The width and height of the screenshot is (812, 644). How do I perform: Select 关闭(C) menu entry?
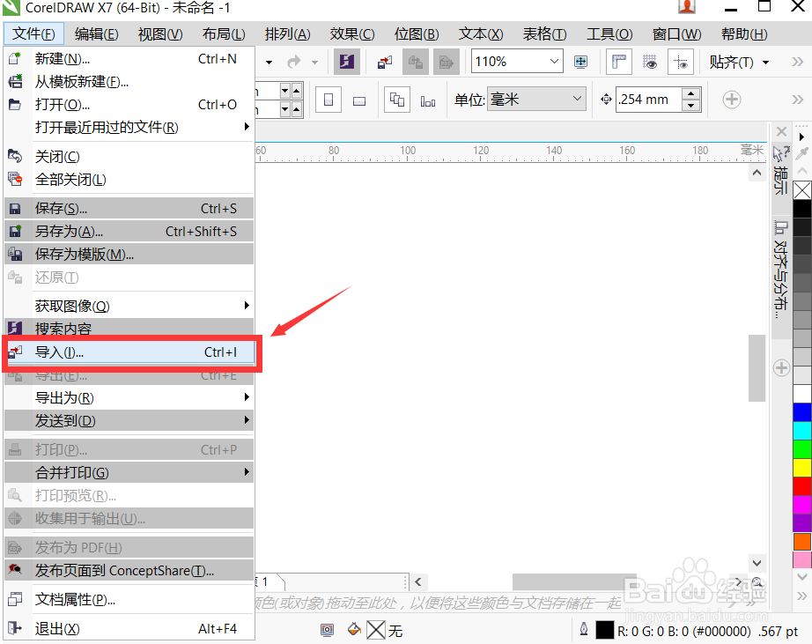(129, 157)
